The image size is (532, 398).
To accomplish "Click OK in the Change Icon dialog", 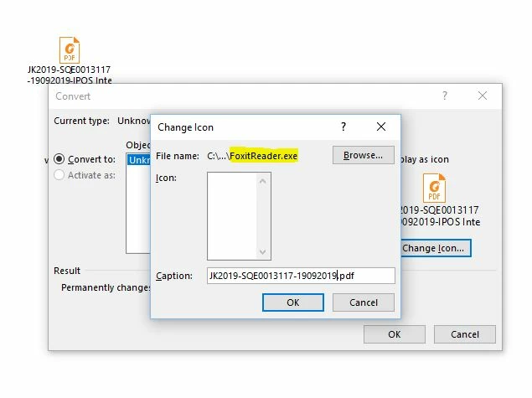I will point(293,302).
